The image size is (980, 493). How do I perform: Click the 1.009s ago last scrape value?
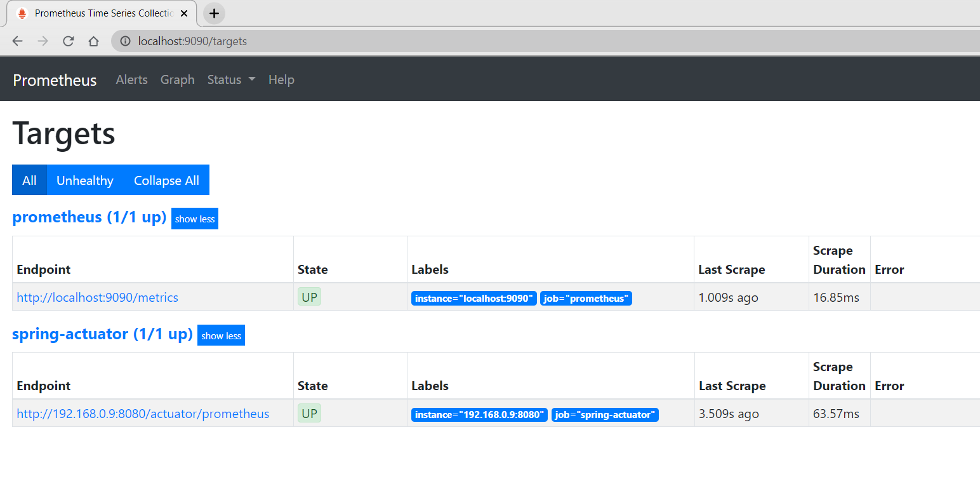[x=728, y=297]
